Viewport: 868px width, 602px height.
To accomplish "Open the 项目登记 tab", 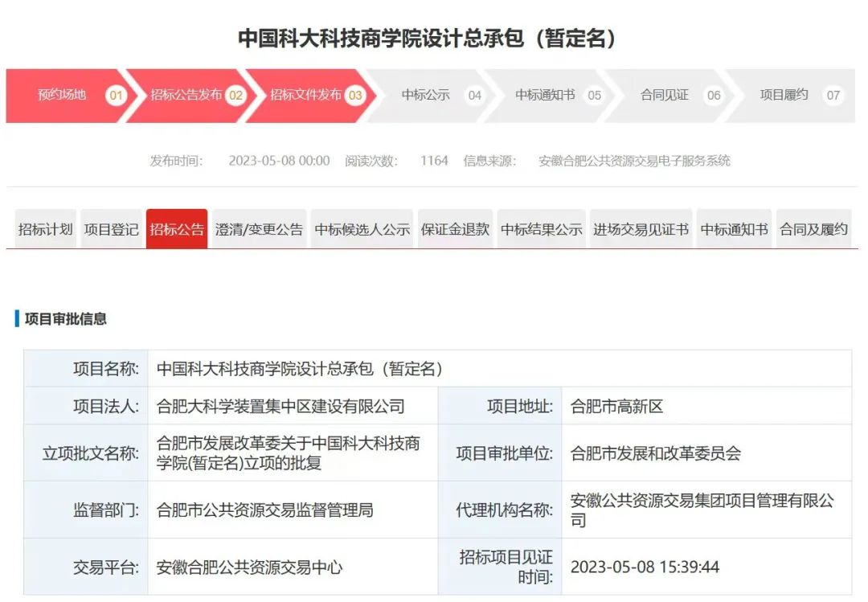I will tap(111, 229).
